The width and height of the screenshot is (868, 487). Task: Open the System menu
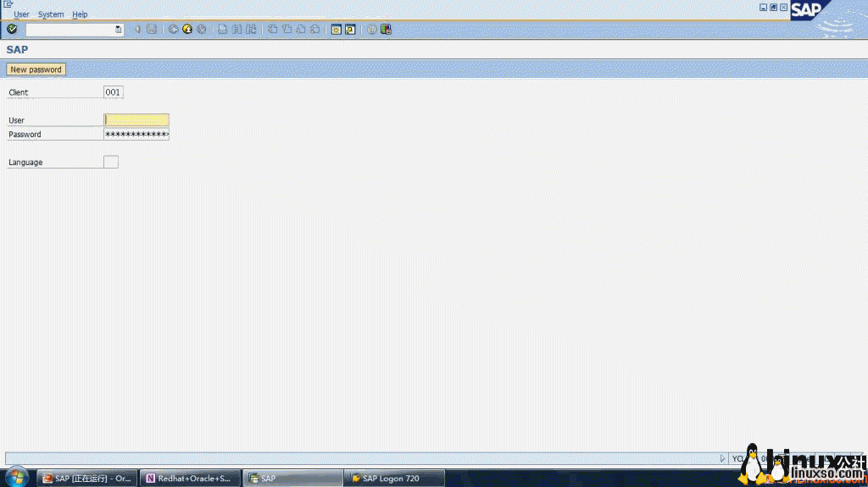click(x=51, y=14)
